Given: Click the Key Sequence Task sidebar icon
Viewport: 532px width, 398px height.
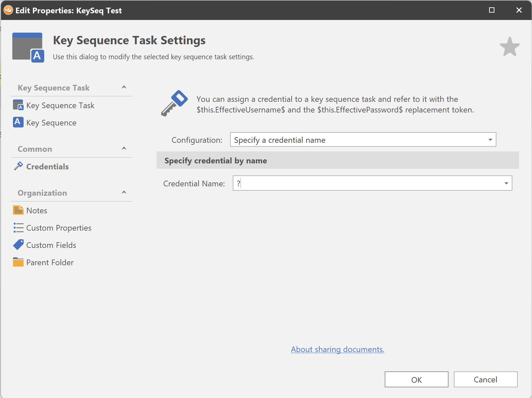Looking at the screenshot, I should click(x=18, y=105).
